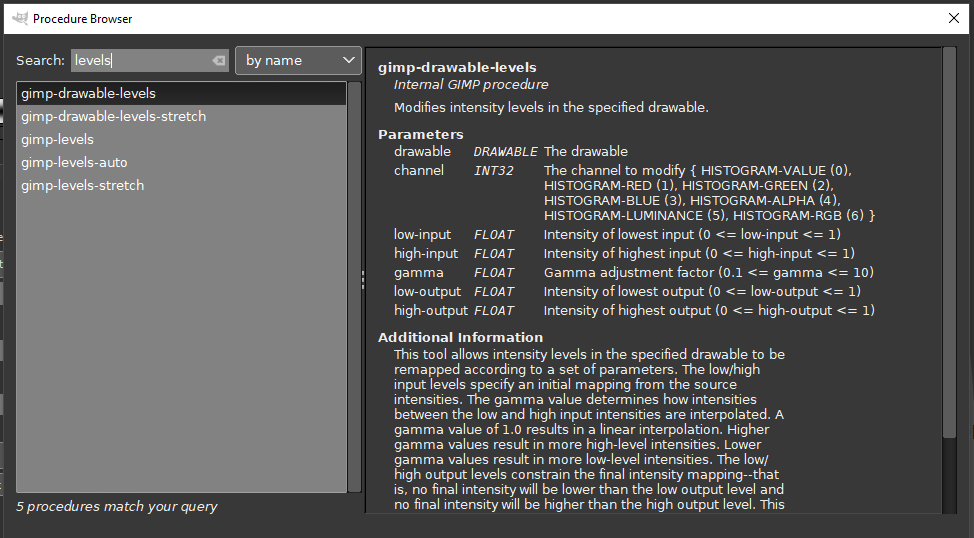The height and width of the screenshot is (538, 974).
Task: Click the 'INT32' type label
Action: coord(494,170)
